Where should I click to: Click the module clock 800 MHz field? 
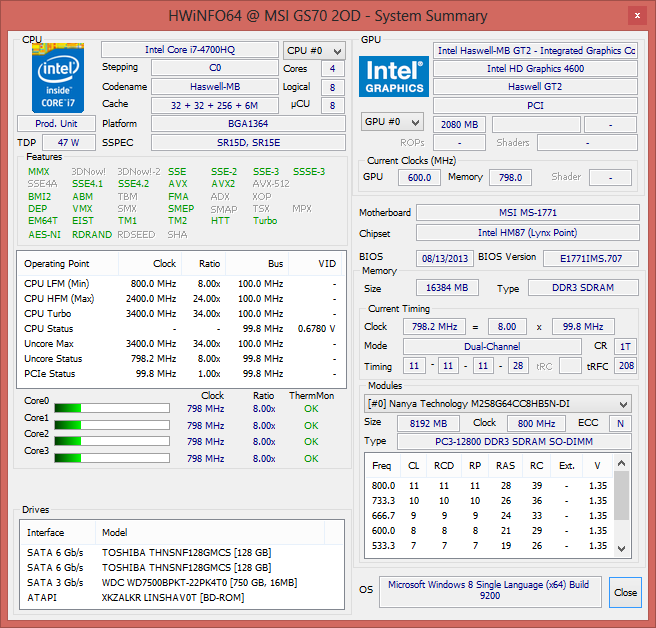(536, 423)
